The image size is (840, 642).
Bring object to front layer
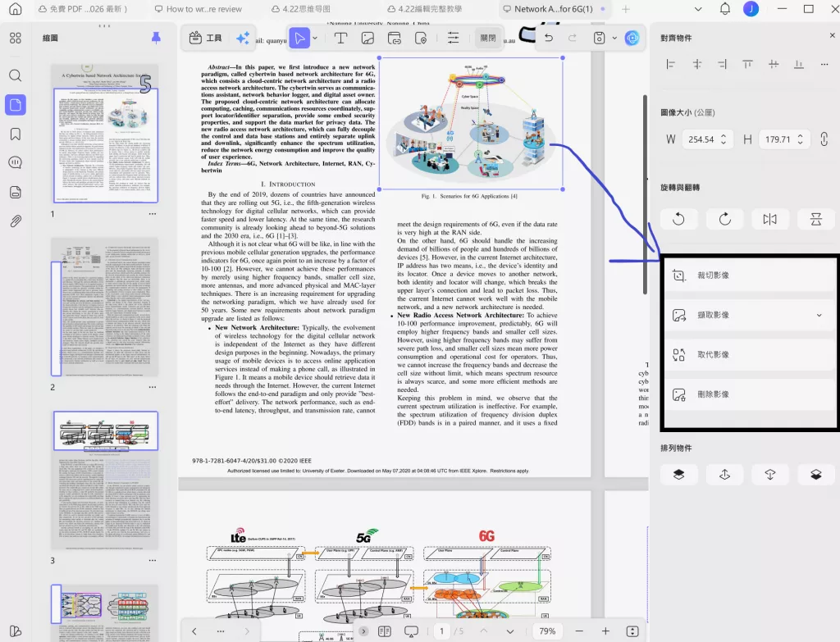click(x=678, y=474)
